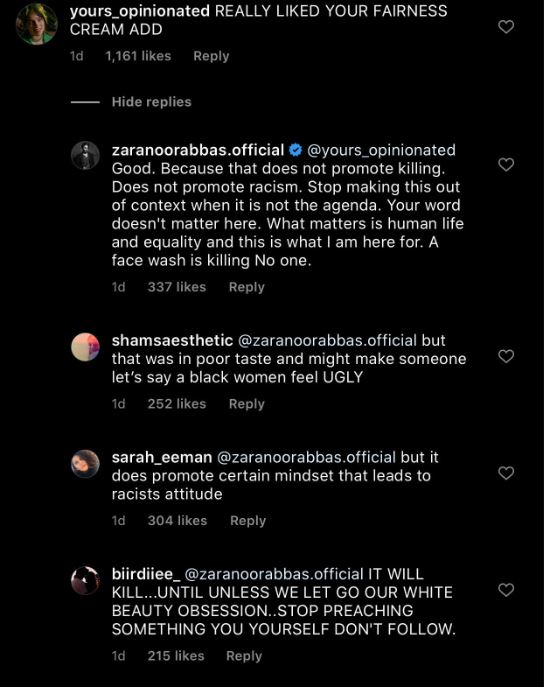
Task: Reply to yours_opinionated's comment
Action: click(211, 56)
